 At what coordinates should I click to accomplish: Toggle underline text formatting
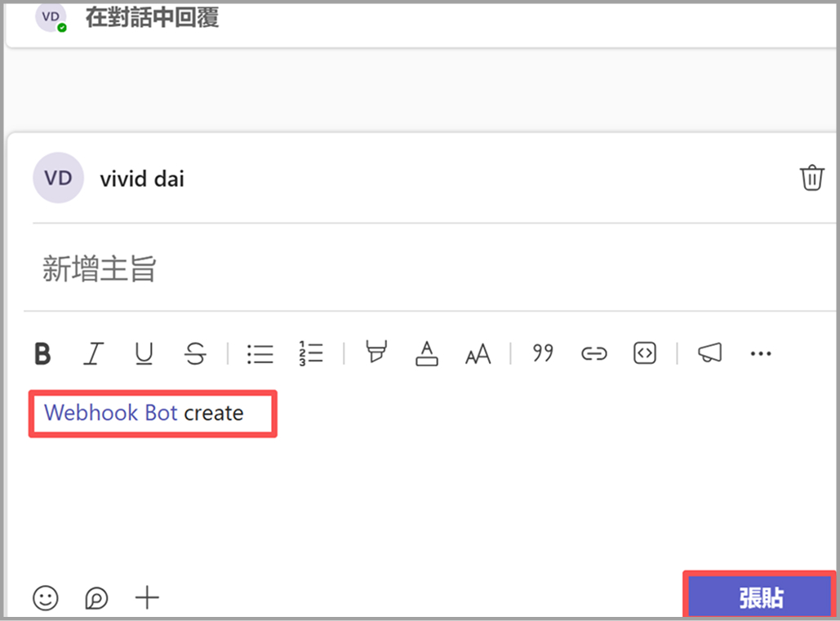point(144,353)
